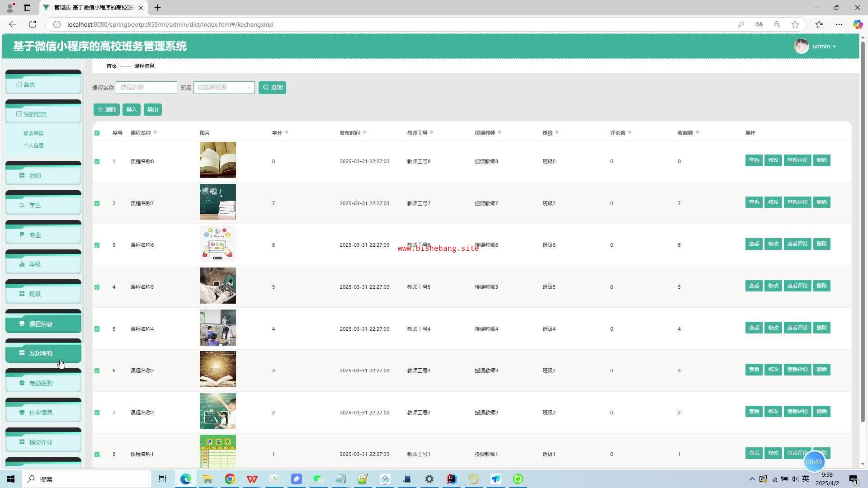The width and height of the screenshot is (868, 488).
Task: Click the 查询 search button
Action: click(272, 87)
